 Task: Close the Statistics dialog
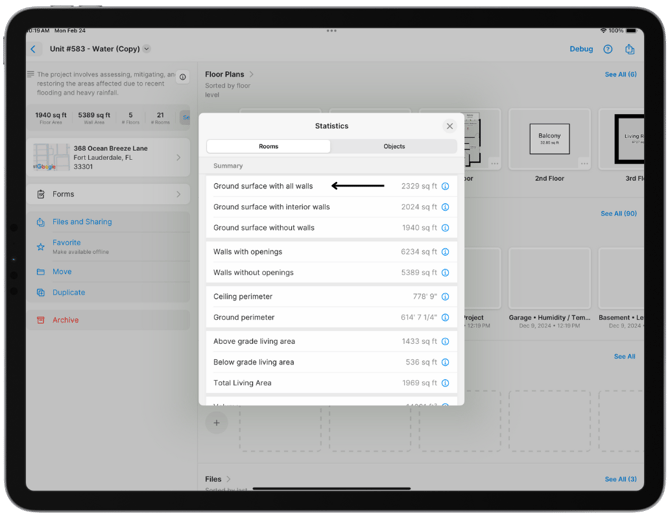pyautogui.click(x=449, y=126)
